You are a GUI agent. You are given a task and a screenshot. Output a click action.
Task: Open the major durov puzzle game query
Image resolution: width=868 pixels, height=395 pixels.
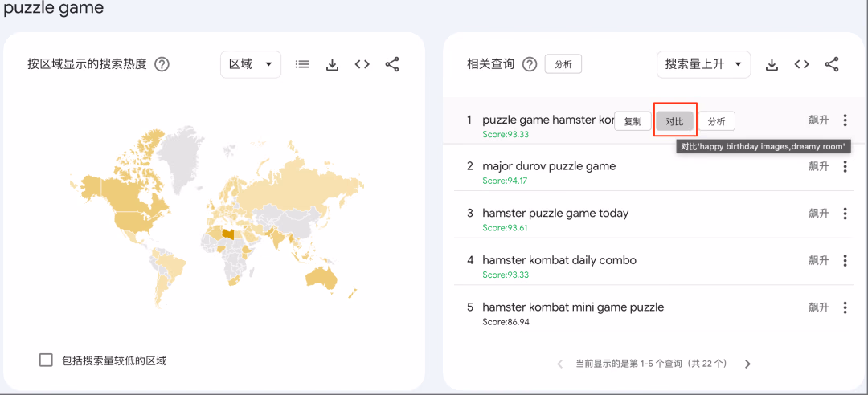pos(549,166)
